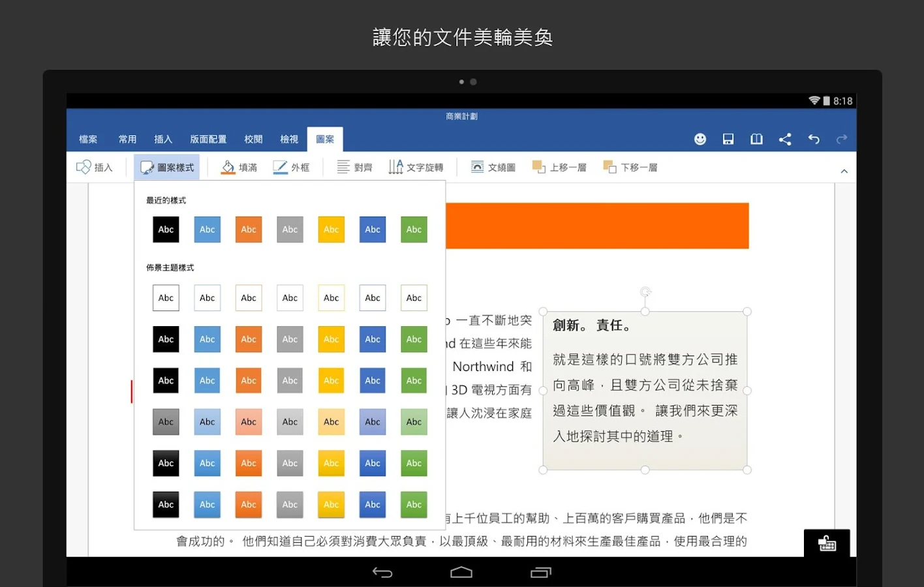Screen dimensions: 924x587
Task: Open the Insert (插入) shape dropdown on toolbar
Action: [94, 167]
